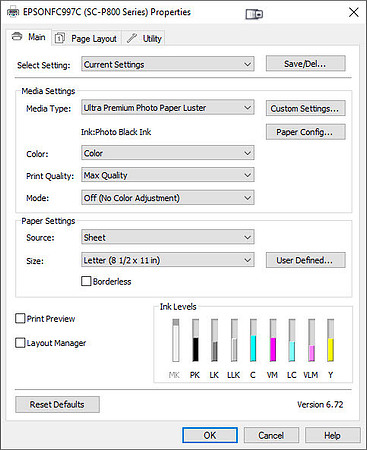Click the cyan C ink level bar

pyautogui.click(x=253, y=340)
